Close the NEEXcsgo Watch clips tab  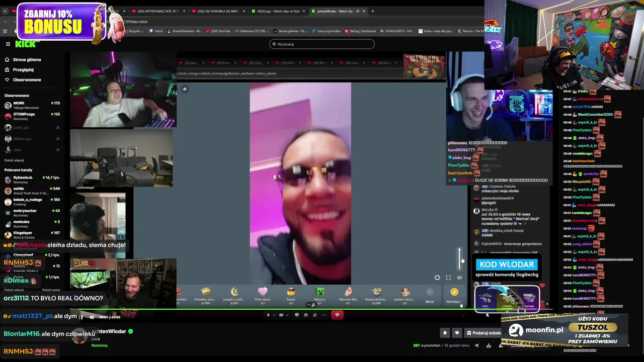(x=304, y=11)
